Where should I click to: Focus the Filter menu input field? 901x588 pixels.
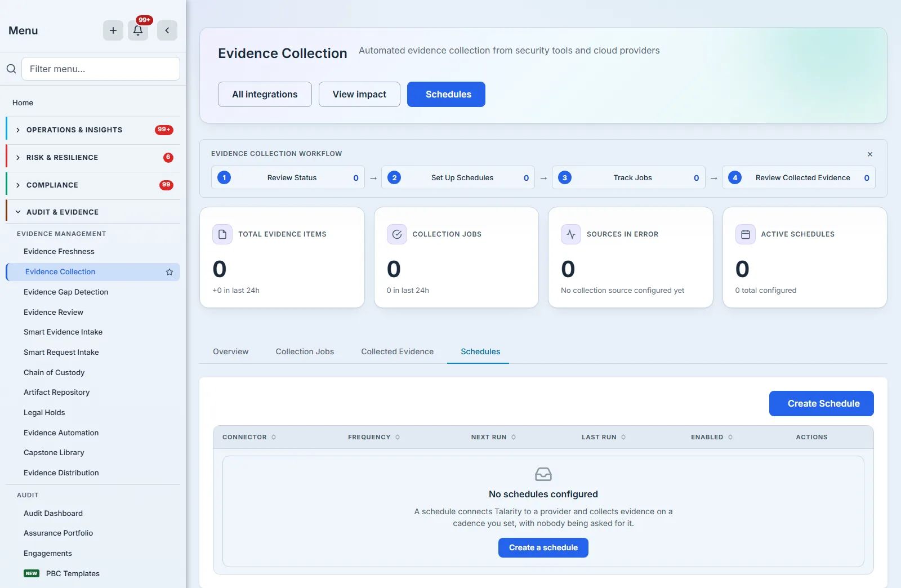pyautogui.click(x=101, y=69)
